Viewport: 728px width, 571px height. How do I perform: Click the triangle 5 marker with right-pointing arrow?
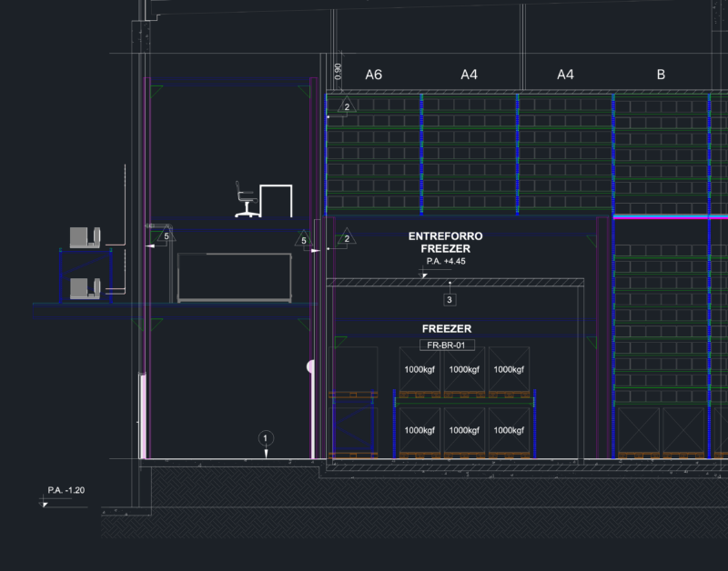coord(304,239)
